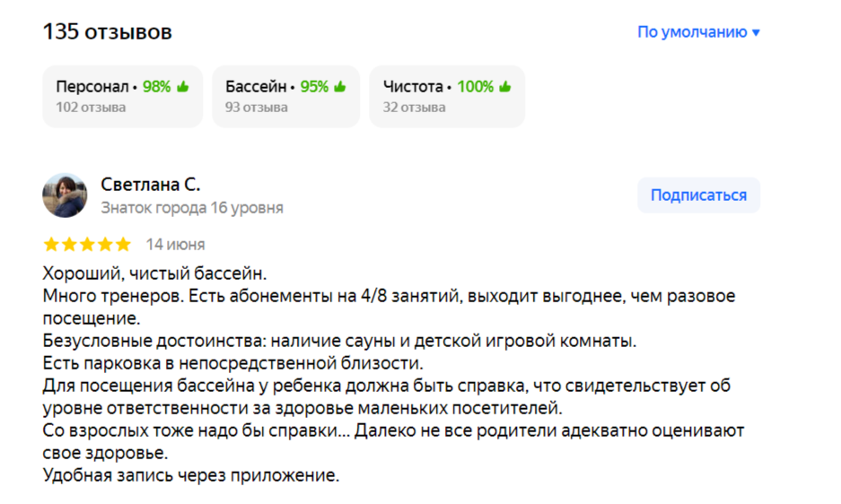Click the 102 отзыва count under Персонал
The image size is (841, 504).
point(91,108)
